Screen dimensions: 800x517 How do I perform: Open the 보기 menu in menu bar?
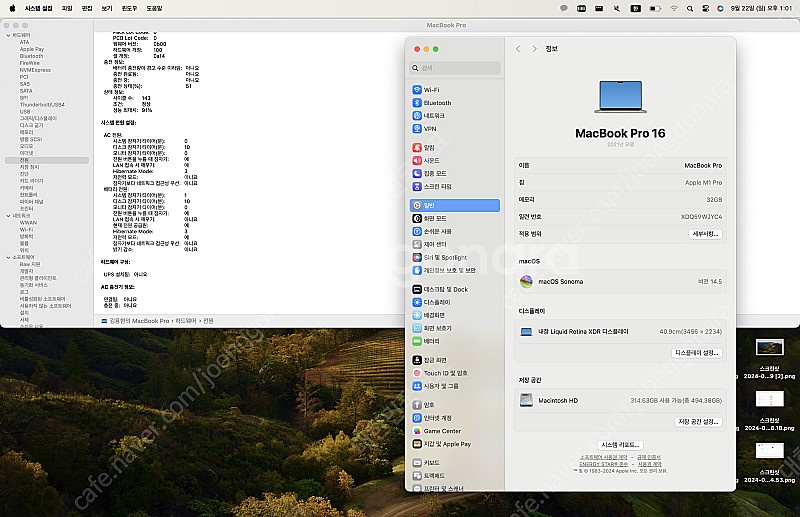(x=107, y=8)
